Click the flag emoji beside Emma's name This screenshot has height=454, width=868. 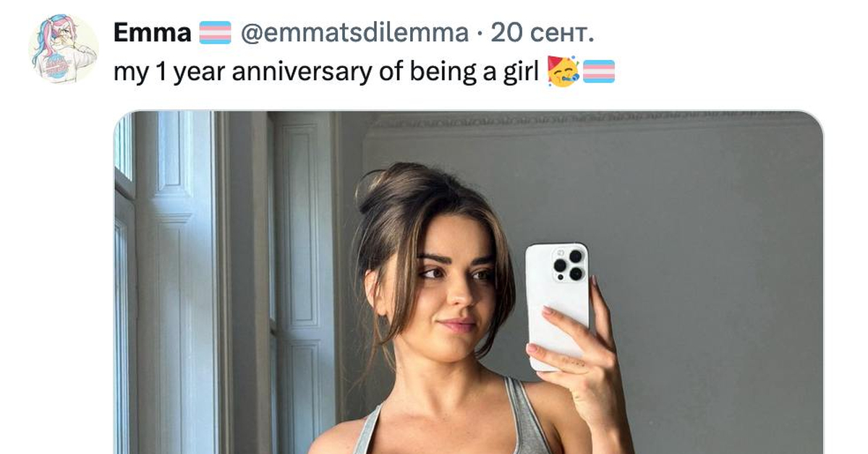click(215, 33)
